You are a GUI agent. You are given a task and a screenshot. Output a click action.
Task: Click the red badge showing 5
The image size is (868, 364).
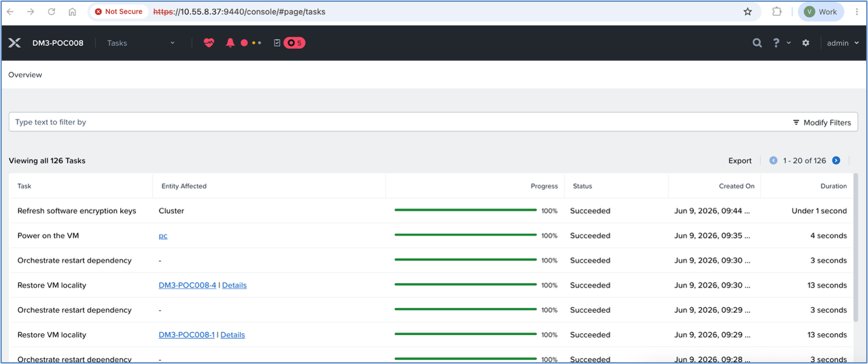click(294, 43)
